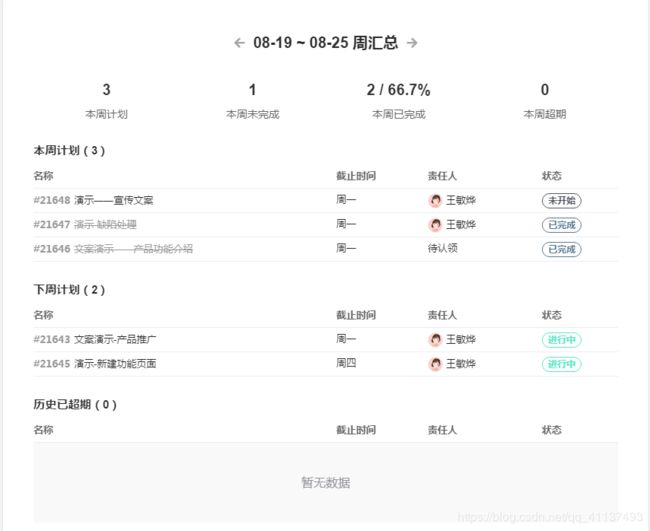Image resolution: width=650 pixels, height=531 pixels.
Task: Click the 进行中 status of task #21643
Action: coord(562,340)
